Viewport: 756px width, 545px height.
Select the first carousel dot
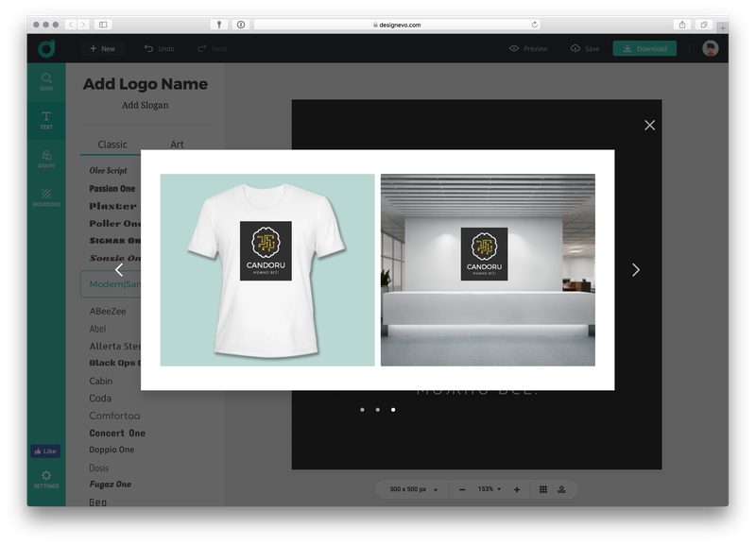[363, 410]
